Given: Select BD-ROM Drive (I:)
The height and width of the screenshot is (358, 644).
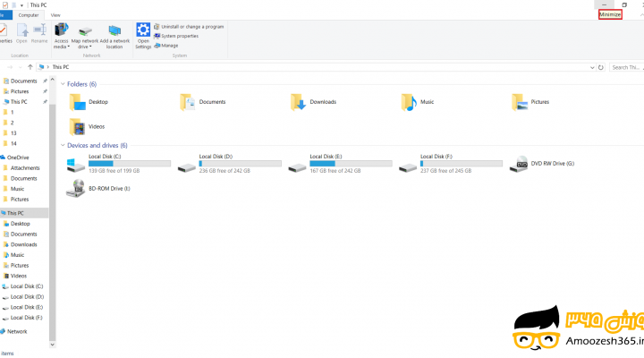Looking at the screenshot, I should (98, 189).
